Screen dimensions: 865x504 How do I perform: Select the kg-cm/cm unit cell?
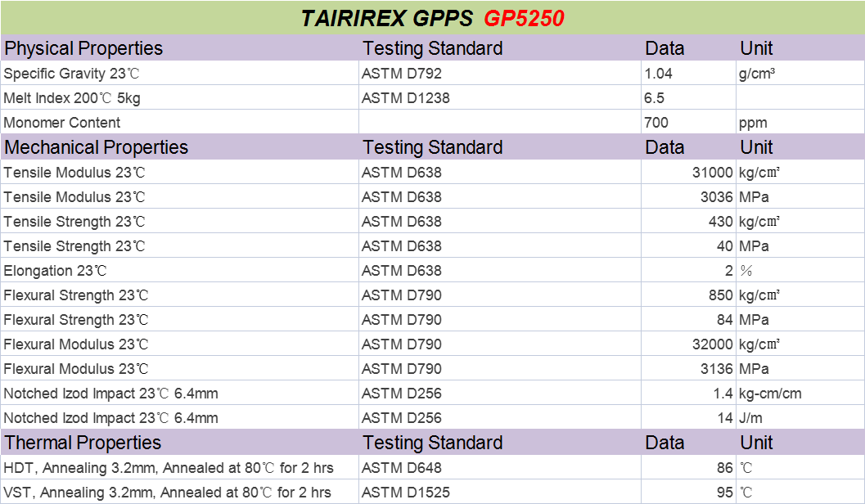click(770, 394)
